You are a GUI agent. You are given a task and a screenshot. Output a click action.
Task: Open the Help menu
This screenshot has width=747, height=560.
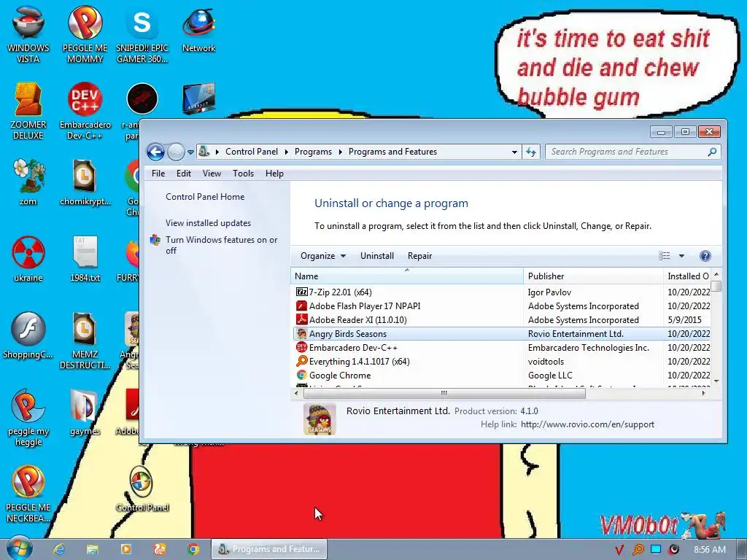click(x=274, y=174)
